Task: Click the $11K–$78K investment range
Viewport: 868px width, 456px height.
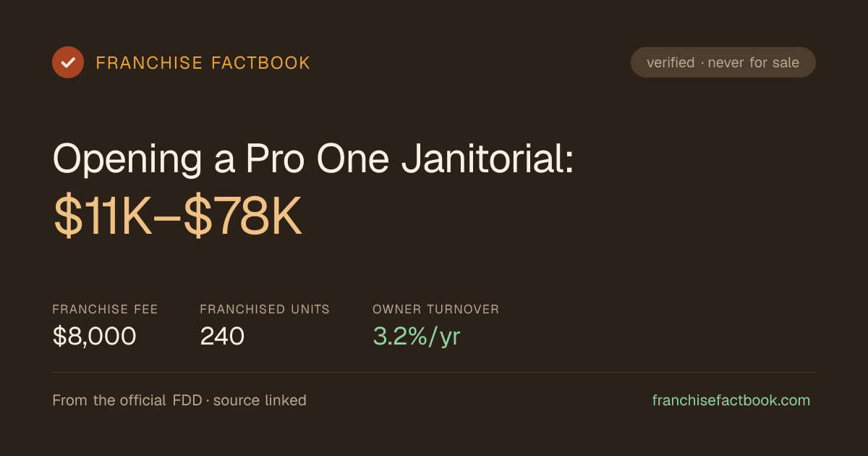Action: (177, 217)
